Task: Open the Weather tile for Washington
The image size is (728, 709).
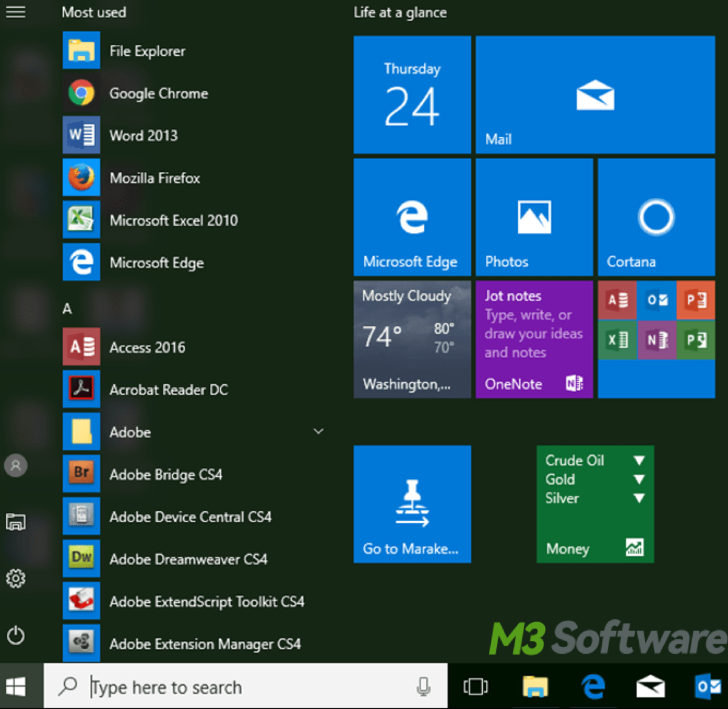Action: pos(412,339)
